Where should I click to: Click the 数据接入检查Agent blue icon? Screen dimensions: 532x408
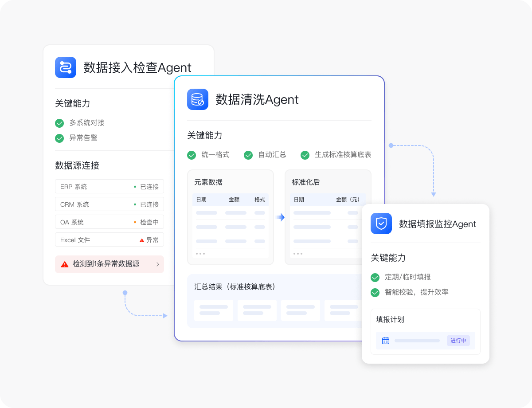[x=66, y=67]
